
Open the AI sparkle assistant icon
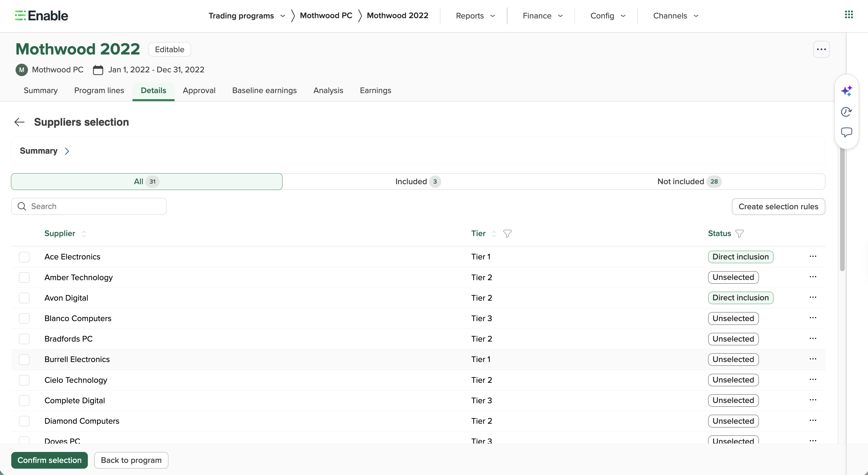[846, 91]
